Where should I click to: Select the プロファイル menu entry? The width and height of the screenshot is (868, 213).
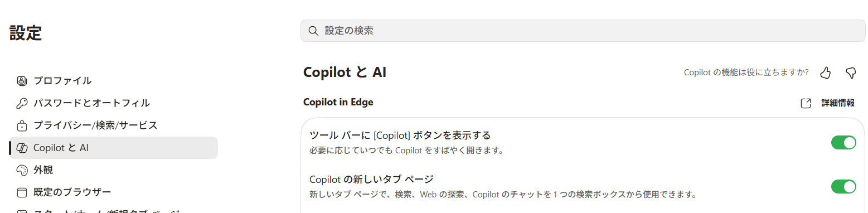coord(113,81)
